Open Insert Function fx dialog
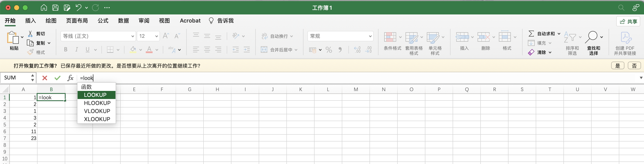Image resolution: width=644 pixels, height=164 pixels. point(70,78)
